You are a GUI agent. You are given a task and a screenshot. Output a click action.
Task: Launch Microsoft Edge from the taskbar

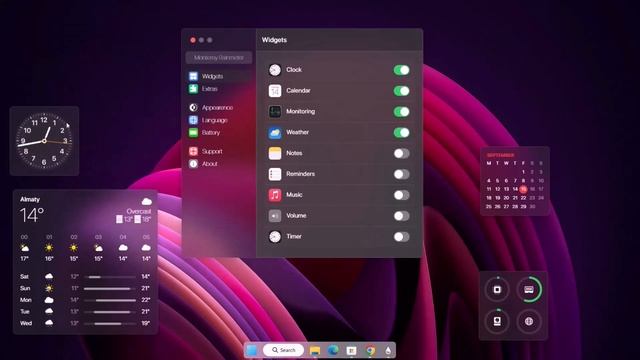[333, 350]
